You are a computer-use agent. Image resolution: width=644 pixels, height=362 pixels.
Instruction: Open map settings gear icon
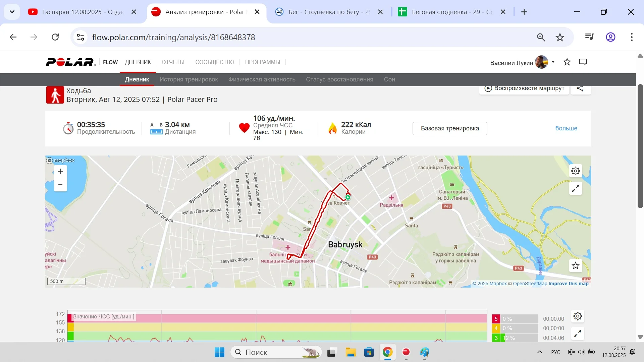(576, 171)
